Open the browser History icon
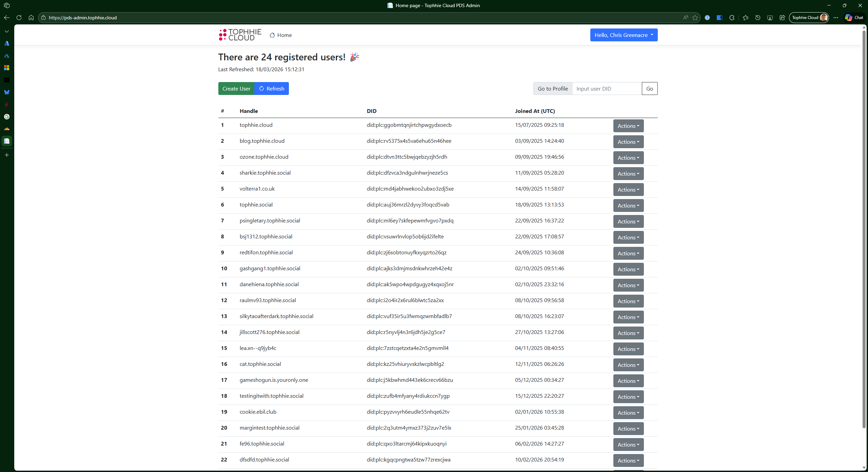This screenshot has height=472, width=868. click(x=757, y=18)
